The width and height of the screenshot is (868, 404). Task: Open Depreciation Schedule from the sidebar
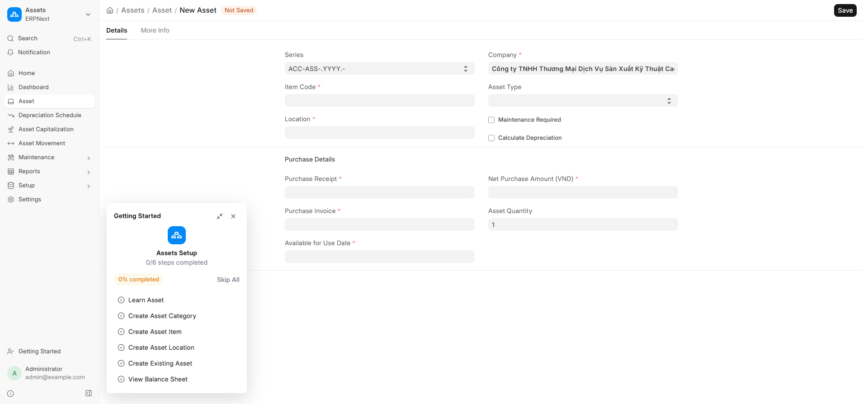(49, 115)
